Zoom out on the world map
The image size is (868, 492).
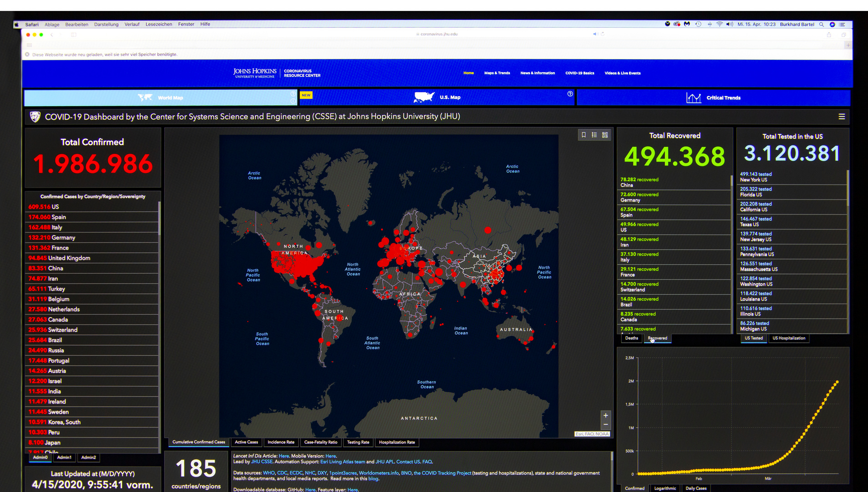[605, 424]
